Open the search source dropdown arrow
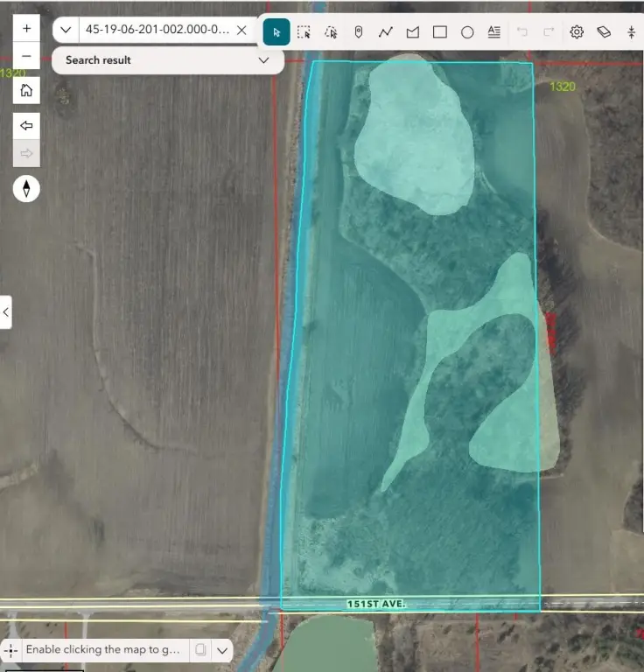The width and height of the screenshot is (644, 672). pos(66,30)
